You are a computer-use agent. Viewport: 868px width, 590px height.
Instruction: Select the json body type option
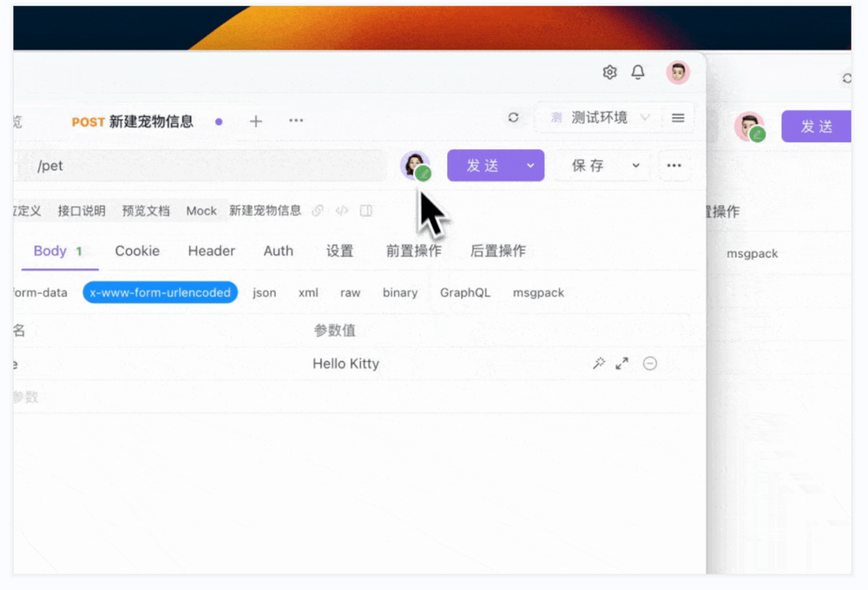(x=264, y=292)
